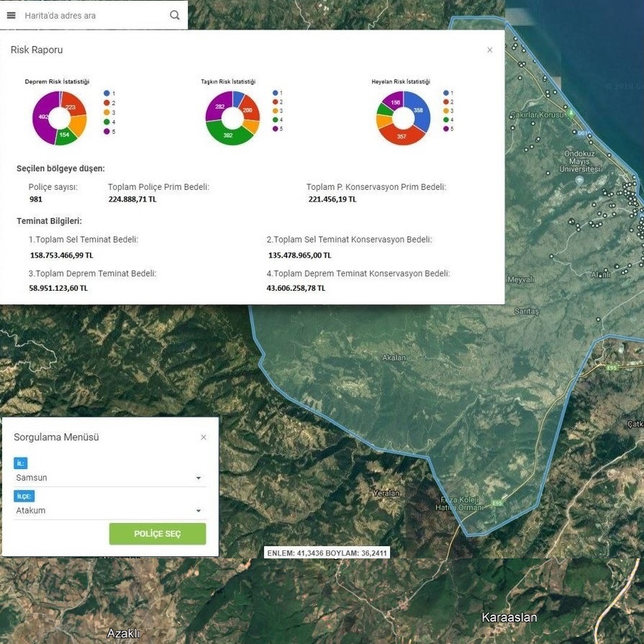Click the Ondokuz Mayıs Üniversitesi marker icon
The image size is (644, 644).
coord(580,179)
